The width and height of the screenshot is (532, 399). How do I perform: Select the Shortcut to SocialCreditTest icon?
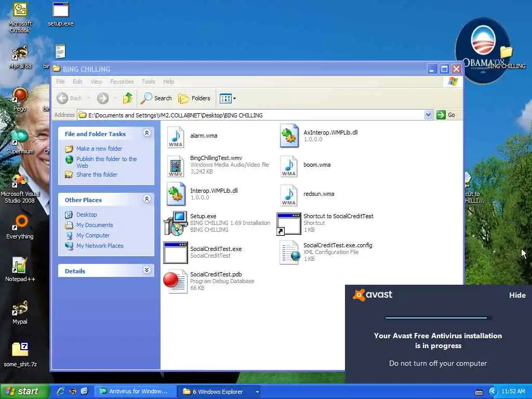pos(289,223)
